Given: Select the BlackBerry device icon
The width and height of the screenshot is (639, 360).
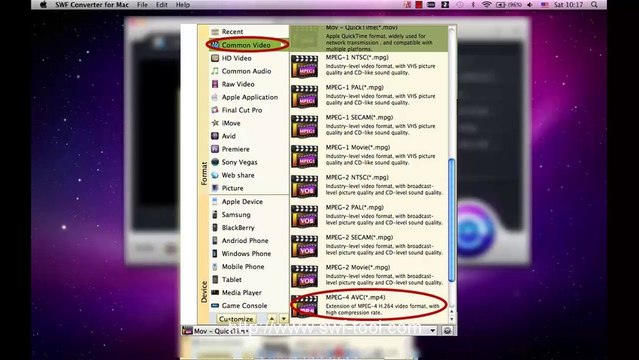Looking at the screenshot, I should [215, 227].
